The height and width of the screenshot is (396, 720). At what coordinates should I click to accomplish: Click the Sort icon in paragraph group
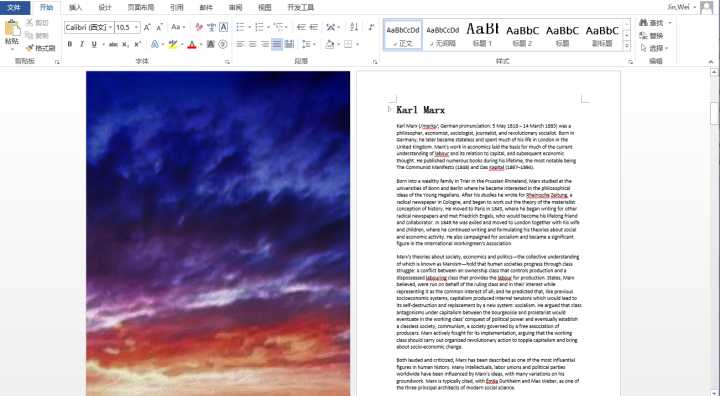(x=354, y=27)
